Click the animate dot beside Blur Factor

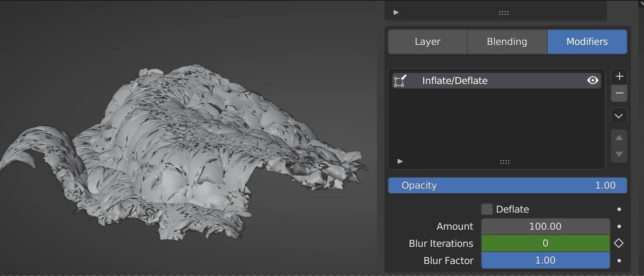tap(619, 260)
